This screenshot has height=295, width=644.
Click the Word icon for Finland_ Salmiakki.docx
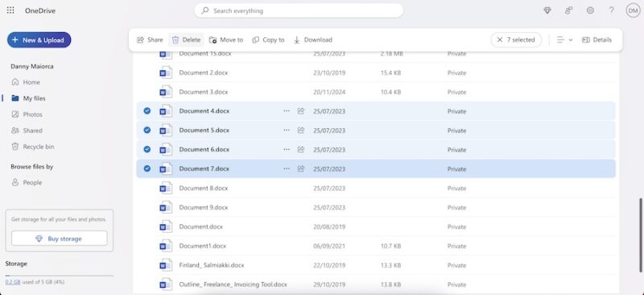pos(166,265)
